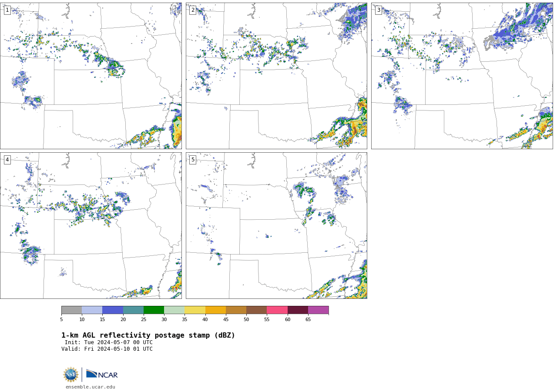Click the NCAR logo
This screenshot has height=392, width=557.
[x=102, y=374]
